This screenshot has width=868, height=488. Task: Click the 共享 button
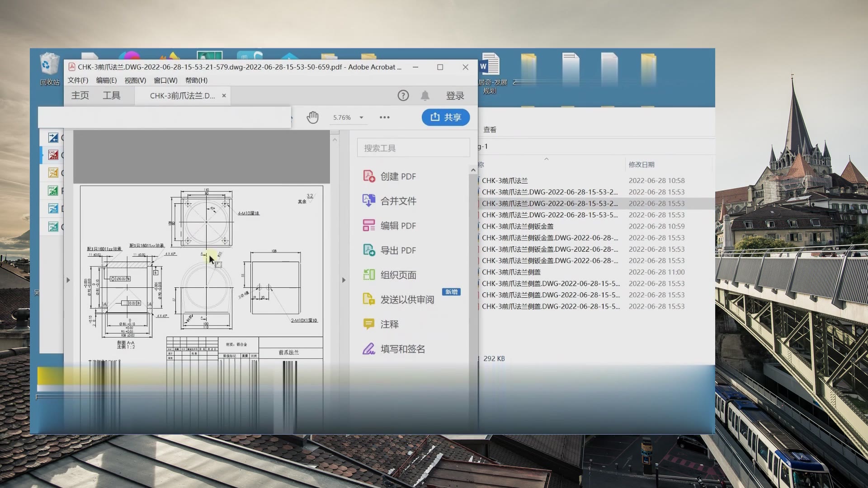445,117
